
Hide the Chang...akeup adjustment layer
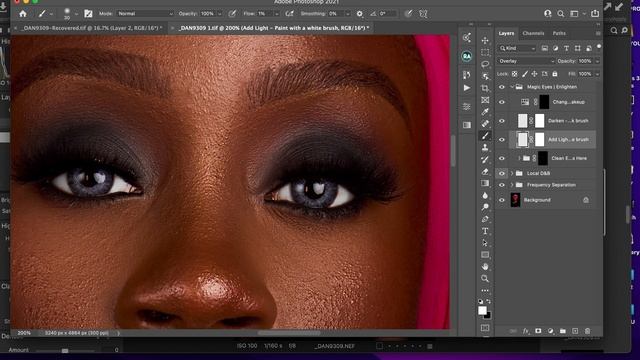tap(502, 102)
